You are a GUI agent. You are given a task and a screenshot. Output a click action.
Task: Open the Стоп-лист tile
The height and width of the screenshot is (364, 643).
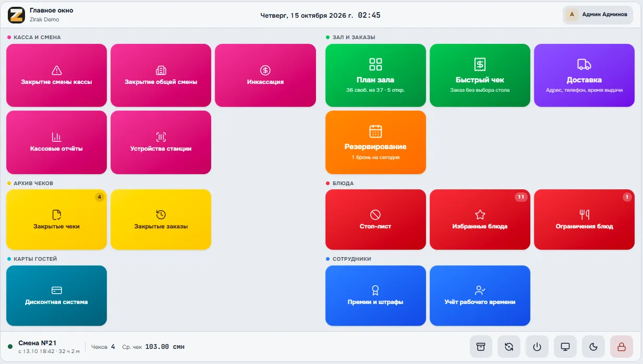point(375,220)
